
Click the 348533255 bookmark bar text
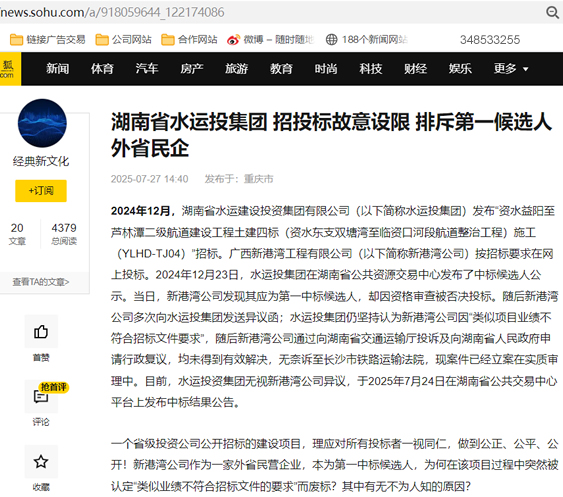tap(490, 40)
